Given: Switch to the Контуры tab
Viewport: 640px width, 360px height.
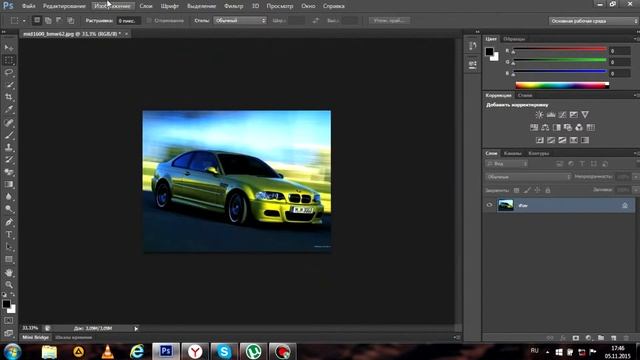Looking at the screenshot, I should [539, 153].
